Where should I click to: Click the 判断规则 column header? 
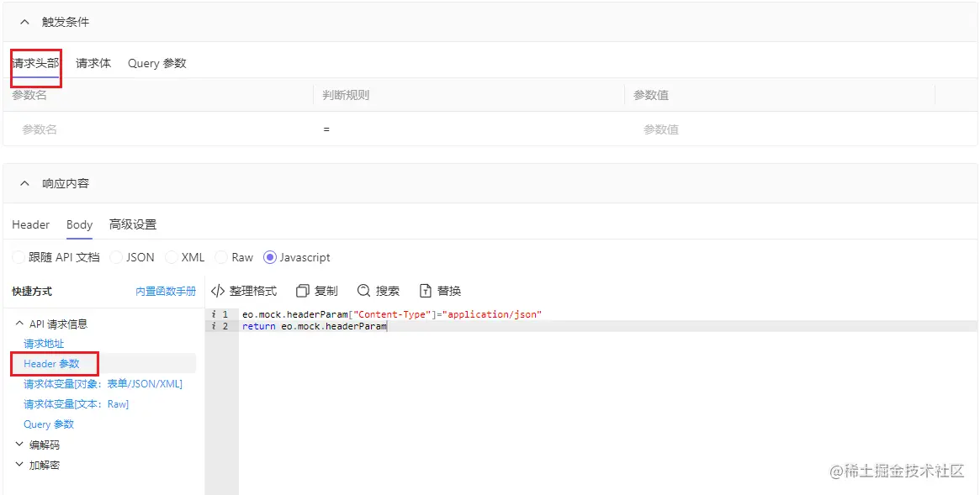[346, 95]
